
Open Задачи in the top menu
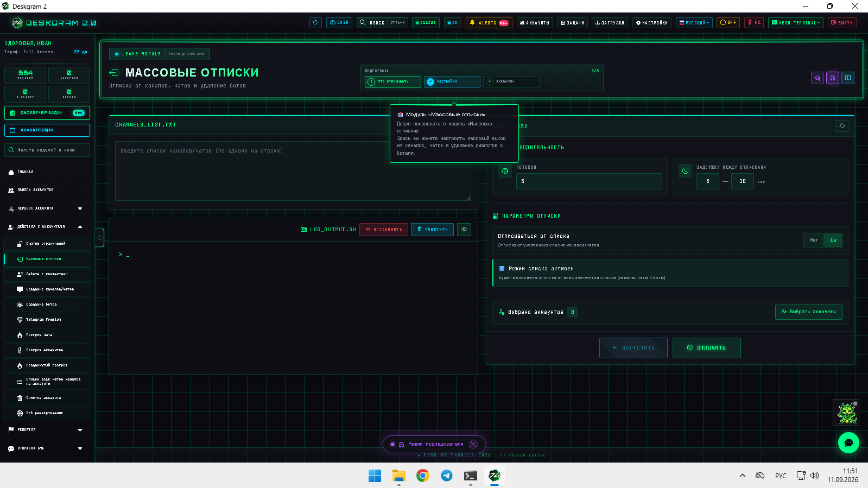572,23
